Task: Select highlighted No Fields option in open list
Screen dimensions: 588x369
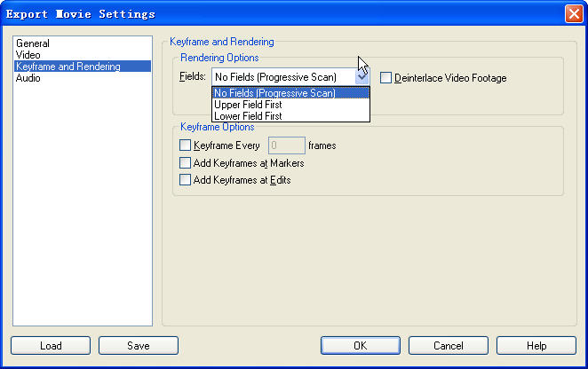Action: (290, 93)
